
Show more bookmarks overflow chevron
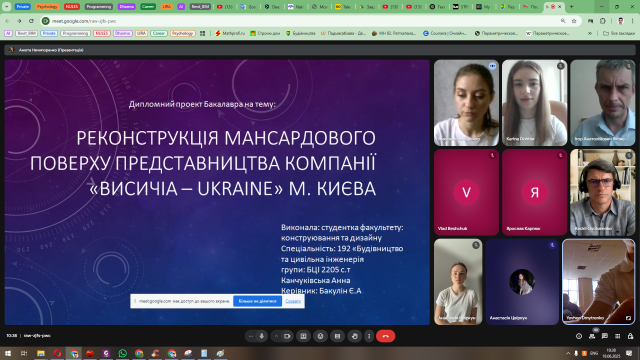(x=590, y=33)
